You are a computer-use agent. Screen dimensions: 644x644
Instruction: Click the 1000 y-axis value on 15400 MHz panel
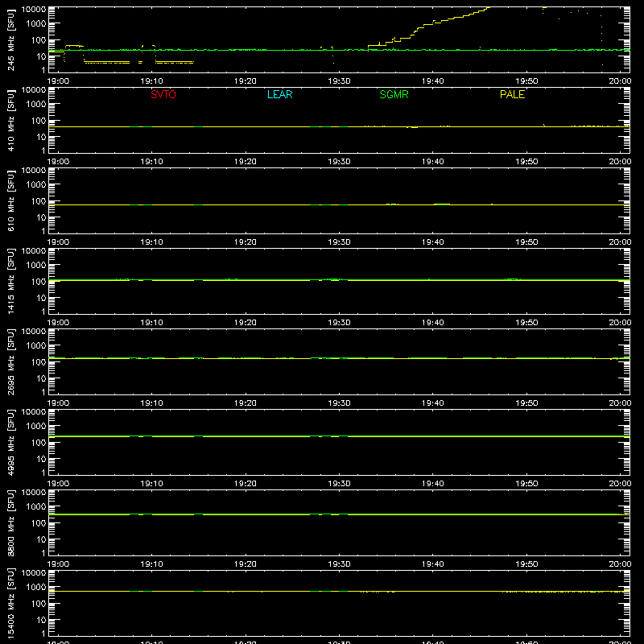(x=36, y=588)
